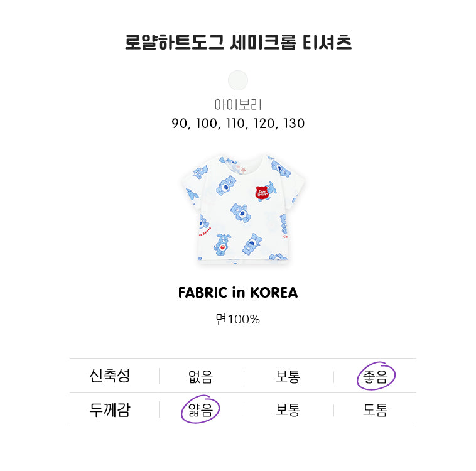The height and width of the screenshot is (471, 476).
Task: Click the 아이보리 color name label
Action: tap(238, 105)
